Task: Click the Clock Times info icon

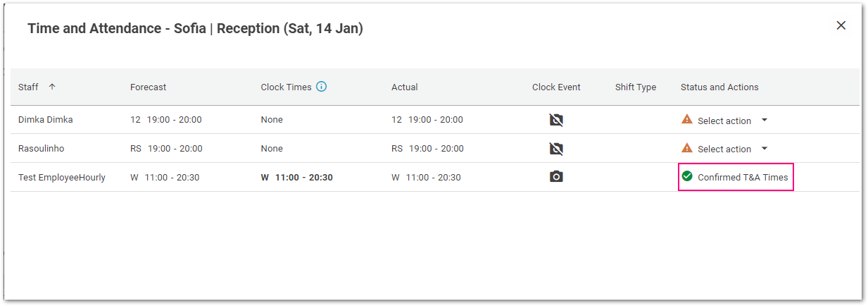Action: pyautogui.click(x=322, y=87)
